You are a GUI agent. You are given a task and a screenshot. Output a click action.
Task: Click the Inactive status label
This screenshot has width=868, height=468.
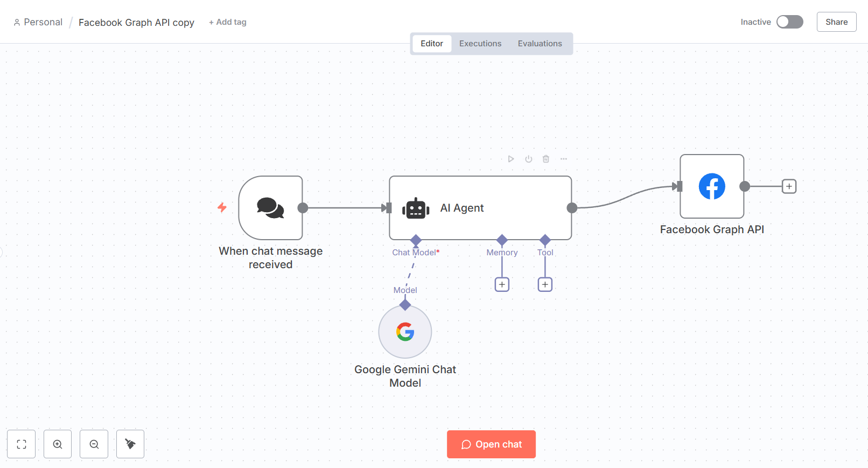(x=755, y=22)
